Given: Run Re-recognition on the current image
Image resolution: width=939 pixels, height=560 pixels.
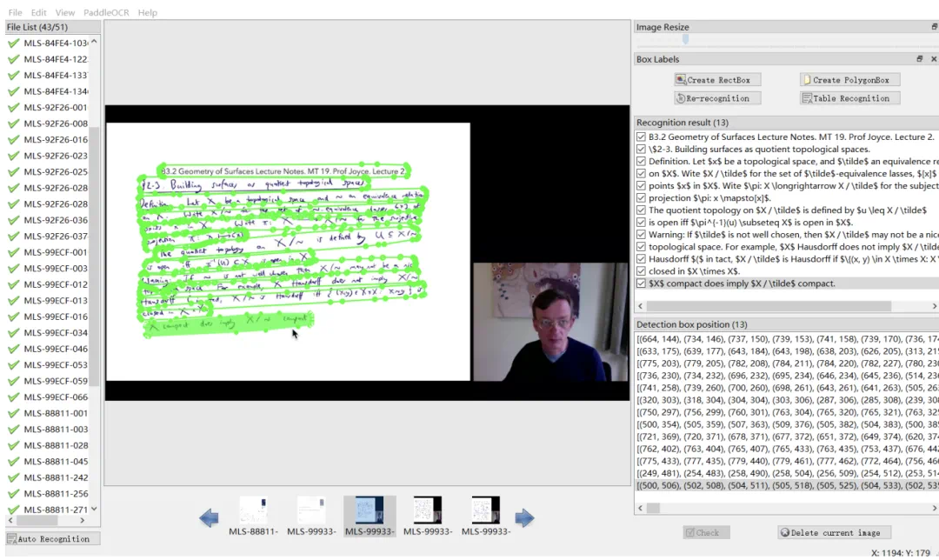Looking at the screenshot, I should (x=717, y=98).
